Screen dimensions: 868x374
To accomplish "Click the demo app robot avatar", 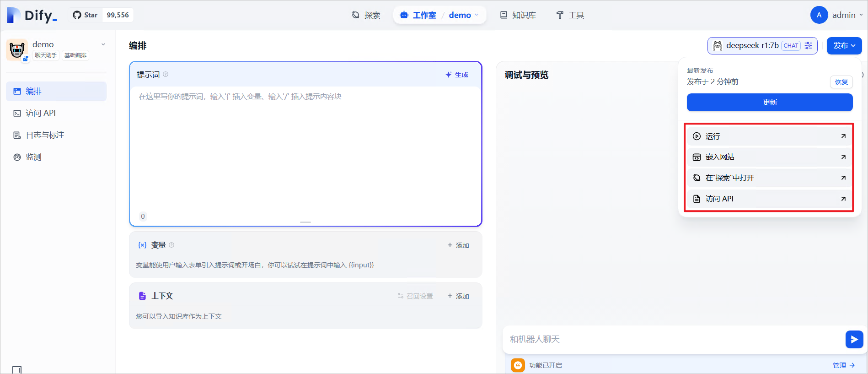I will click(17, 49).
